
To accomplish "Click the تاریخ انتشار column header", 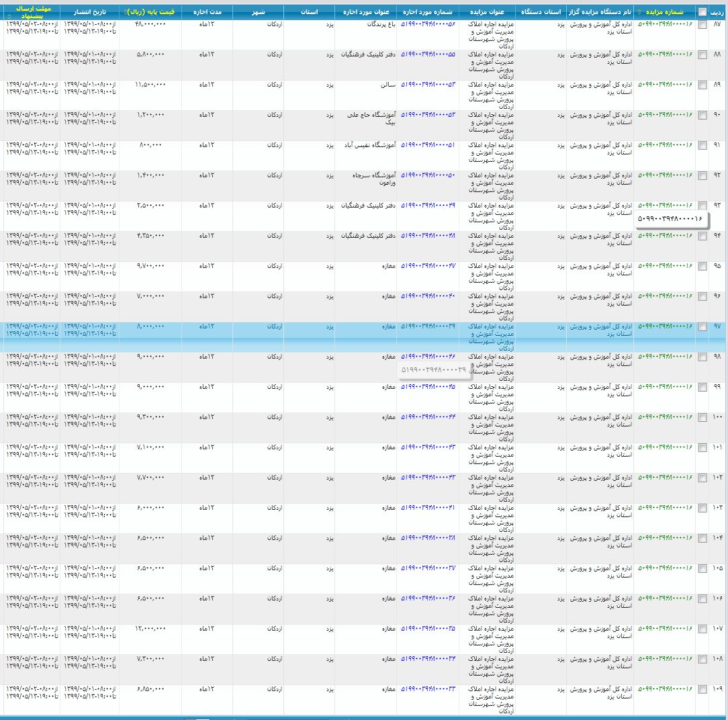I will (x=89, y=12).
